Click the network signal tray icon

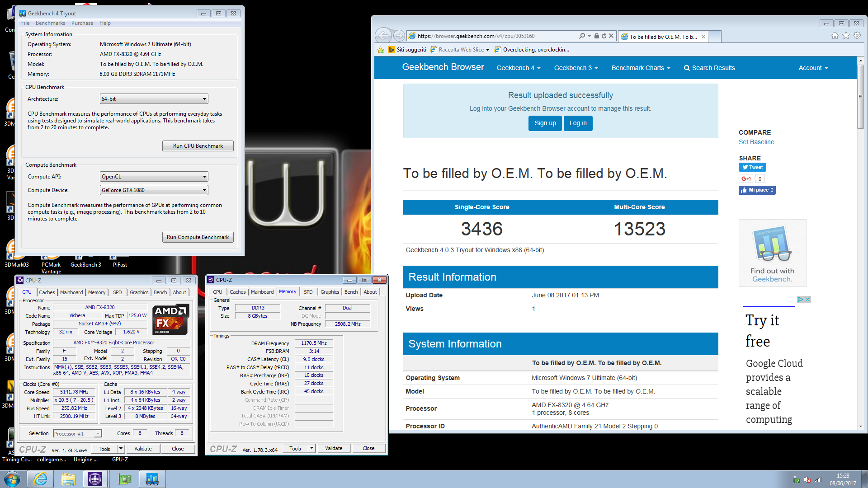click(818, 480)
